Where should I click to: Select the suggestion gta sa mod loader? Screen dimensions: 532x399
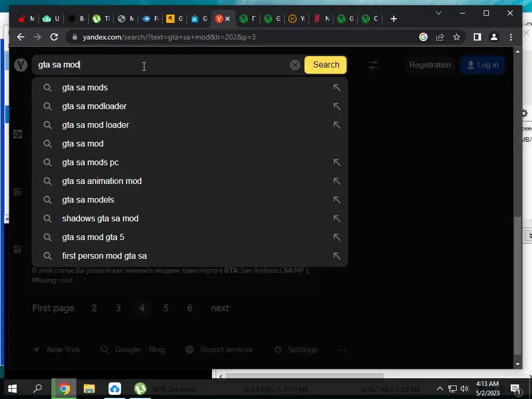pos(190,125)
